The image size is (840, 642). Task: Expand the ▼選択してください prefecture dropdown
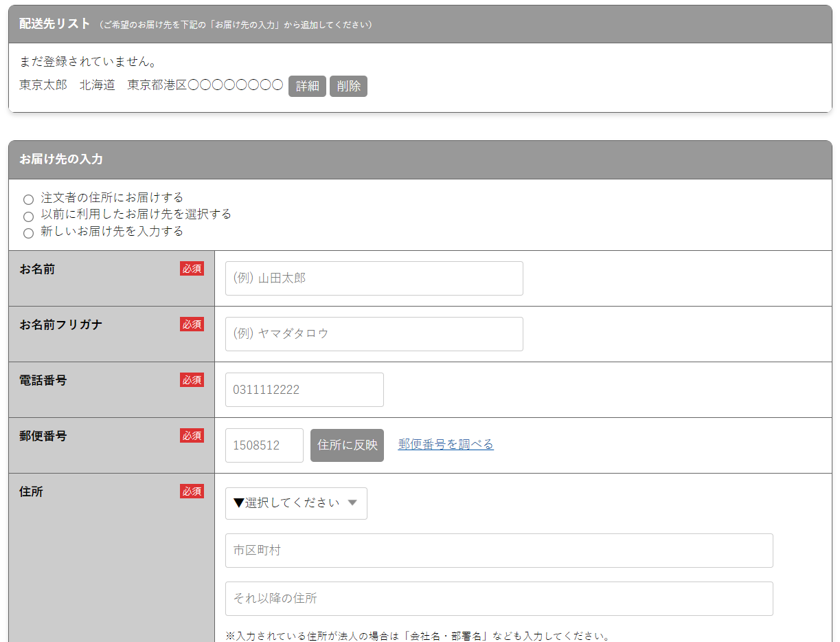tap(296, 503)
